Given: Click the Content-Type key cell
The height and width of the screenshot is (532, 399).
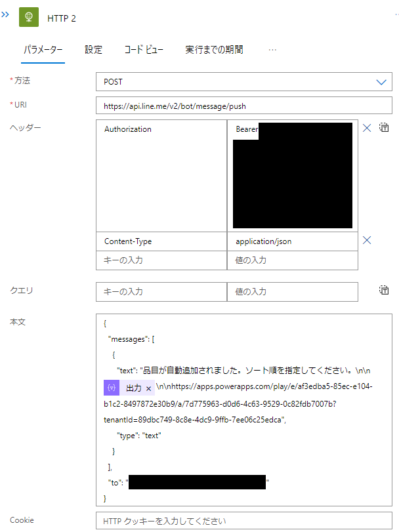Looking at the screenshot, I should click(x=161, y=241).
